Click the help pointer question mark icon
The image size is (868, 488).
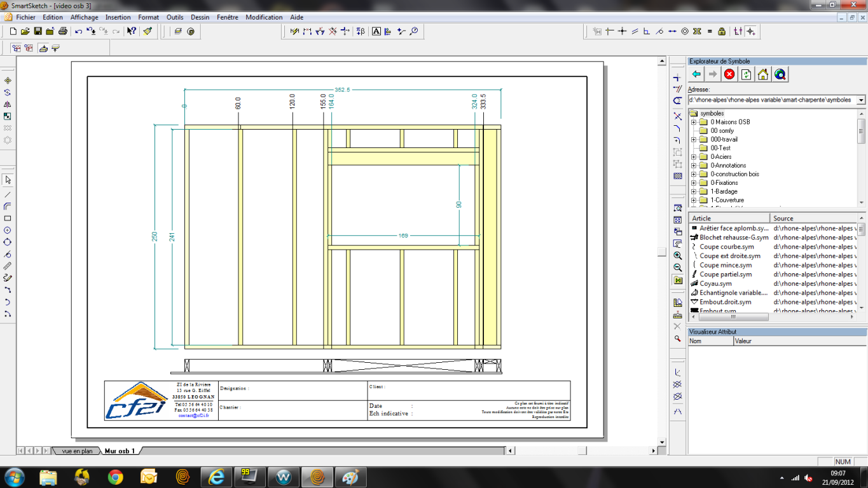[x=131, y=31]
